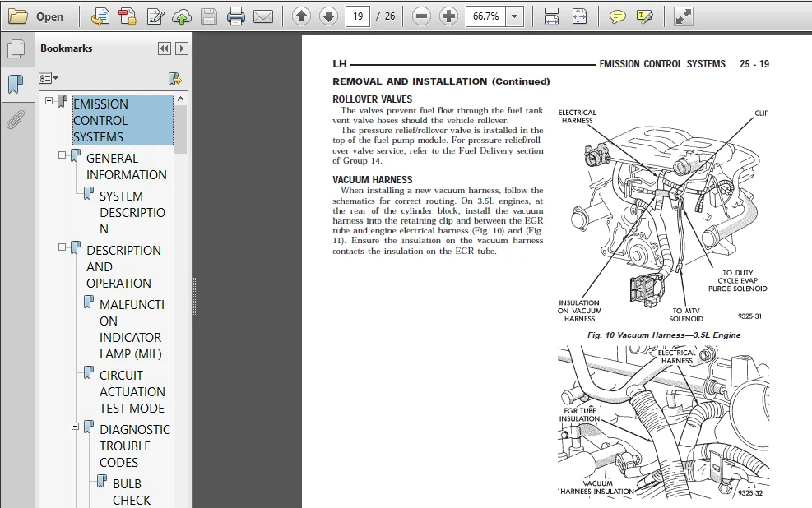Open the Page Thumbnails panel icon

(16, 48)
